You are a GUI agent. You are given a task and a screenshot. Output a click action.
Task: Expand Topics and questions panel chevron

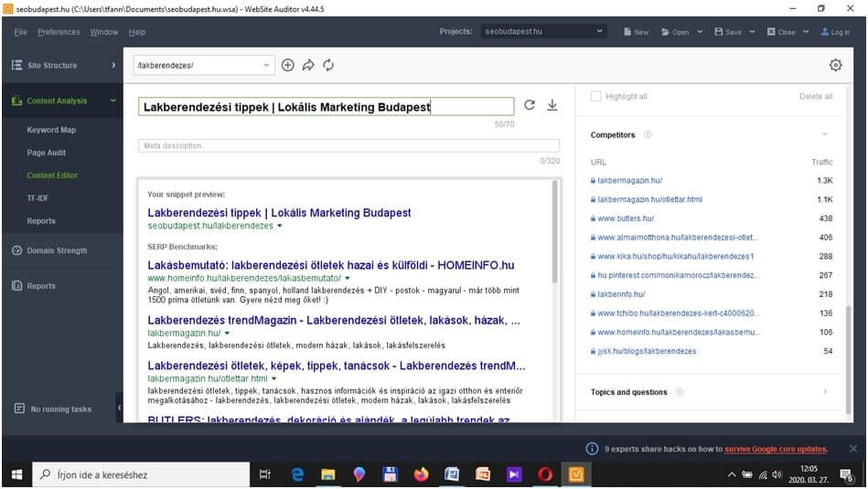[825, 391]
